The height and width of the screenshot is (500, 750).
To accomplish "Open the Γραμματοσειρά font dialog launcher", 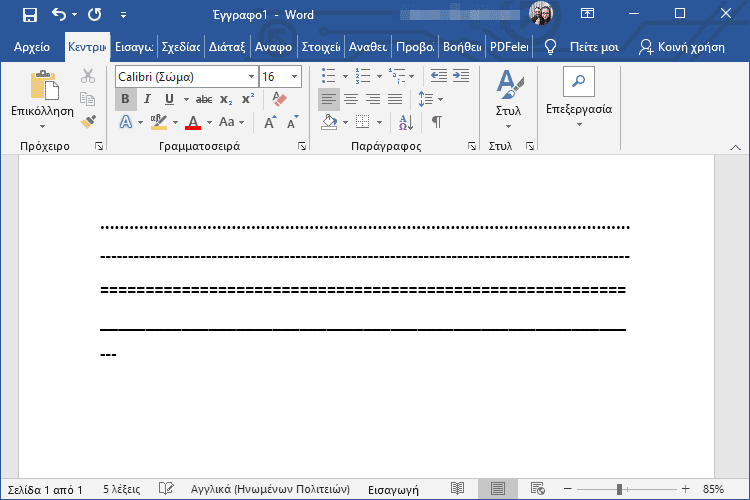I will pyautogui.click(x=302, y=146).
